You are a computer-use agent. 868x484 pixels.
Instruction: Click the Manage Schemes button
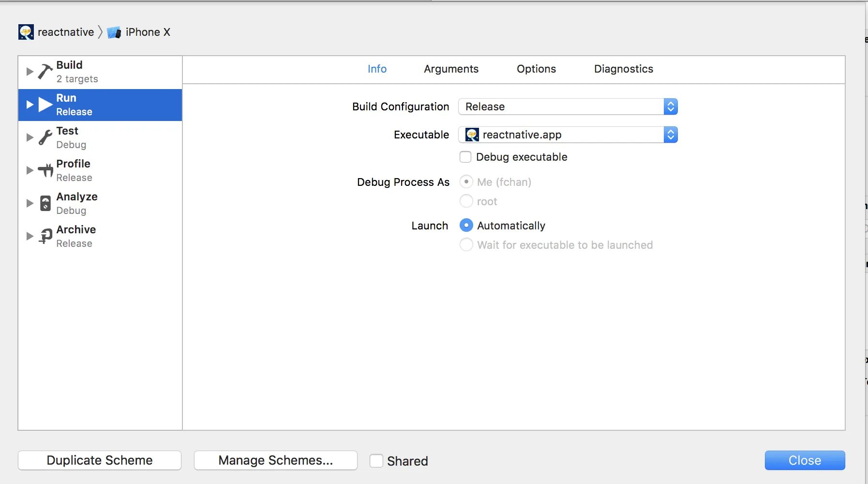coord(275,460)
